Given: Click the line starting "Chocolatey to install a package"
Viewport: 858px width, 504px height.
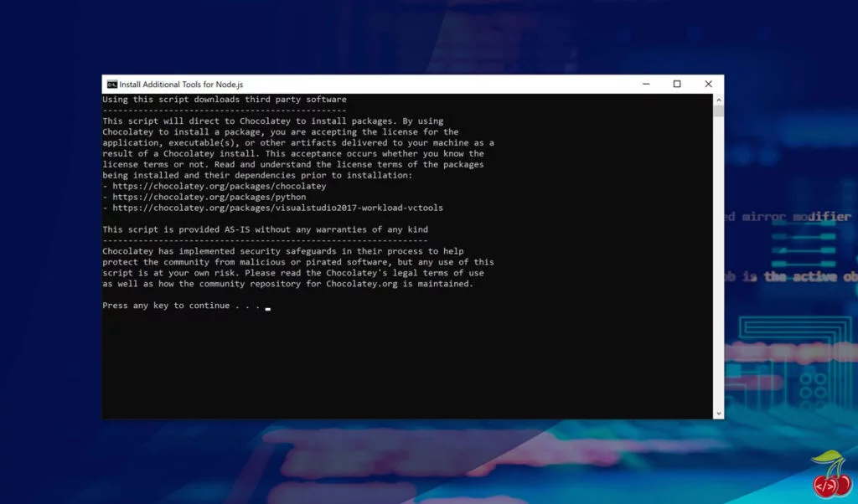Looking at the screenshot, I should click(281, 131).
